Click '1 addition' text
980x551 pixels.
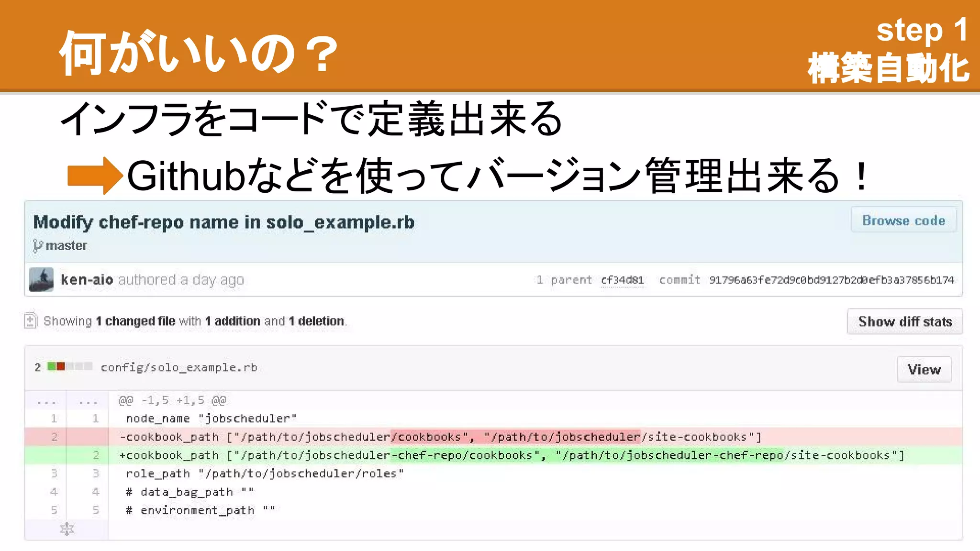(233, 321)
